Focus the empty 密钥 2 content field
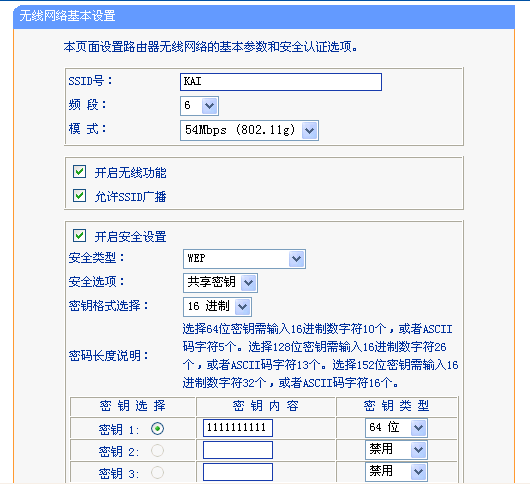Viewport: 530px width, 485px height. [238, 450]
